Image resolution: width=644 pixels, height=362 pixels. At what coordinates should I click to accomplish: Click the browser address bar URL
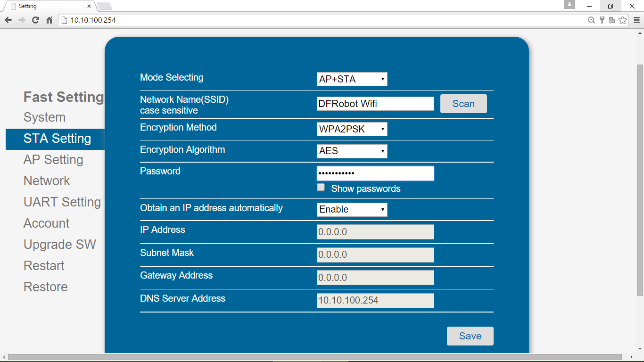point(93,20)
